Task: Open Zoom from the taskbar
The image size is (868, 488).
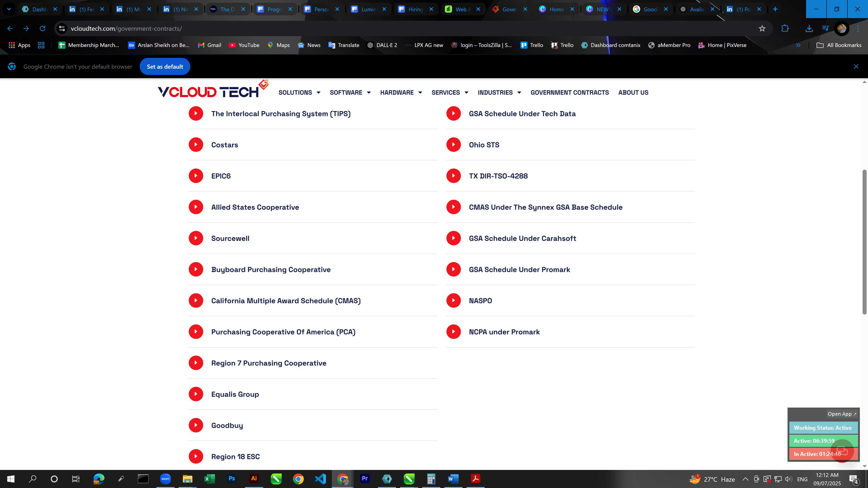Action: tap(165, 479)
